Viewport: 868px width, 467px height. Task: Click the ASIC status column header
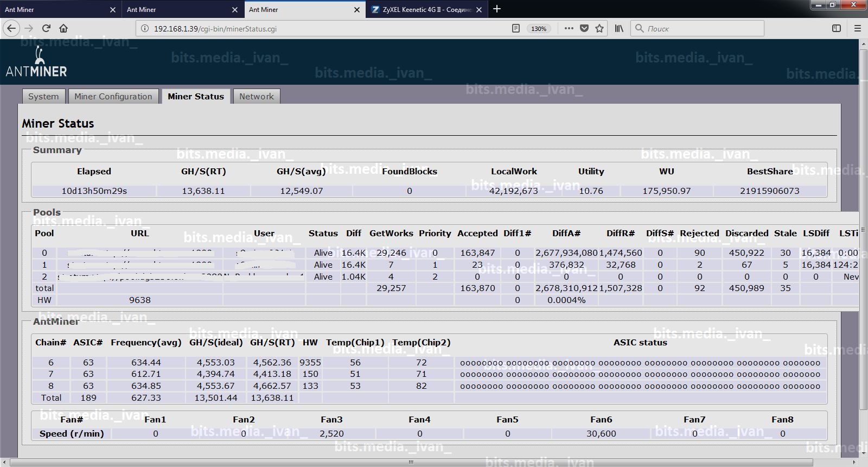tap(640, 342)
